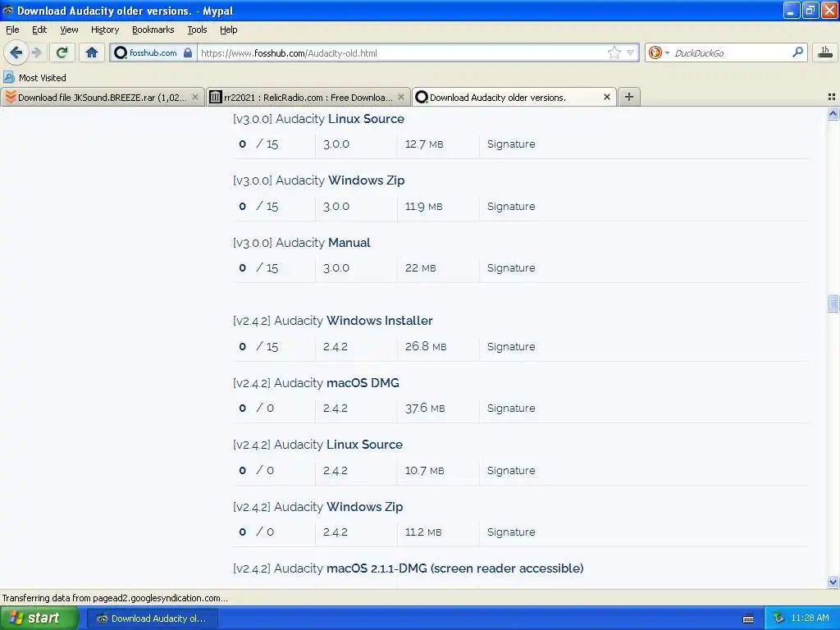Click the vertical scrollbar thumb
The height and width of the screenshot is (630, 840).
[x=833, y=304]
